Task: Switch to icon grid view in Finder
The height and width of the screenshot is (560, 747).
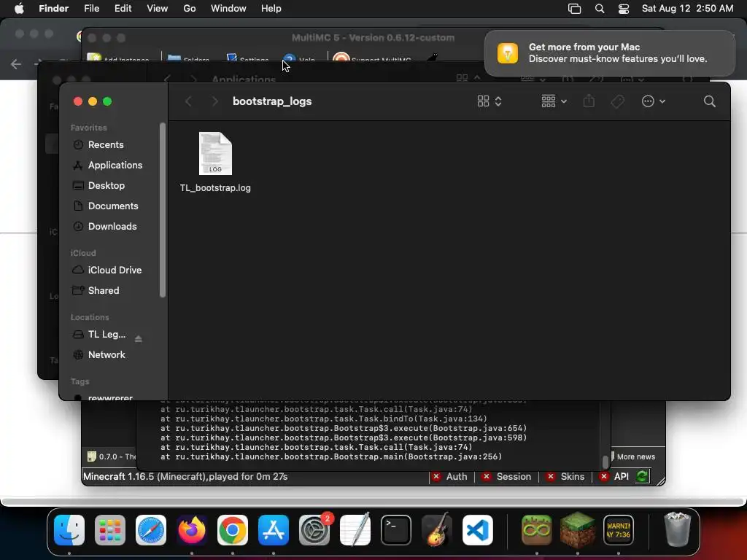Action: coord(483,101)
